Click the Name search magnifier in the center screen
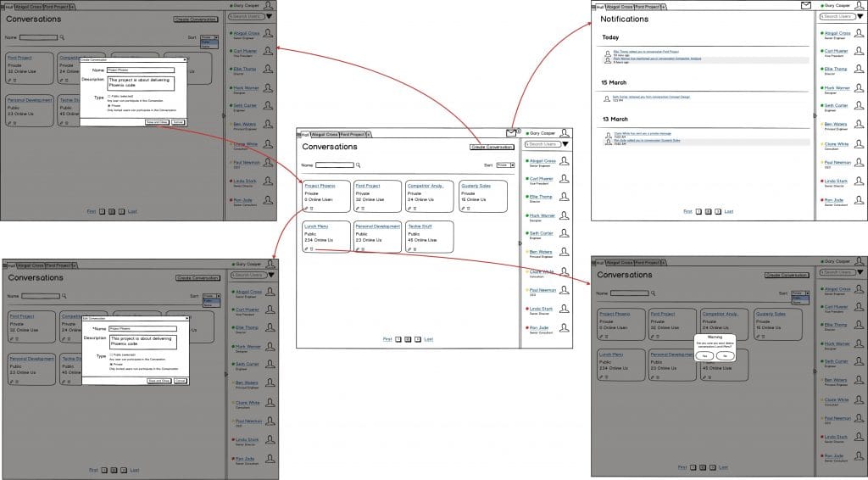This screenshot has height=480, width=868. tap(359, 165)
